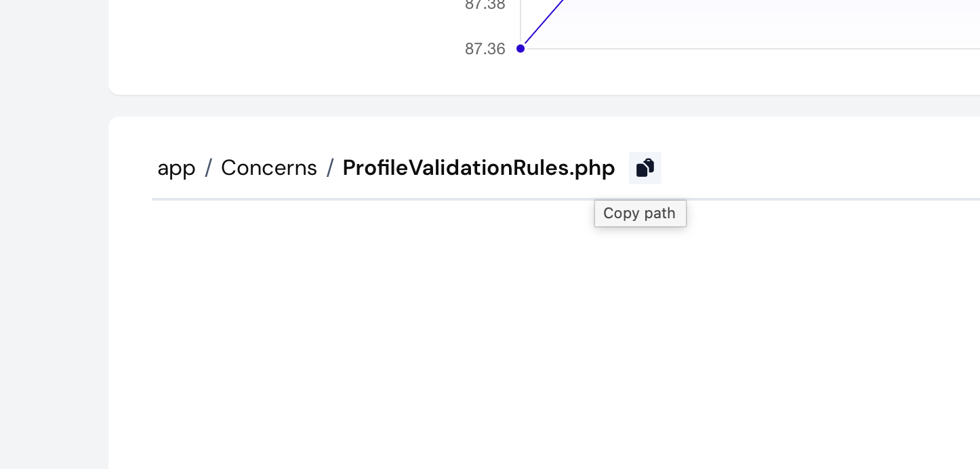The image size is (980, 469).
Task: Click blank header space right of the copy icon
Action: (820, 167)
